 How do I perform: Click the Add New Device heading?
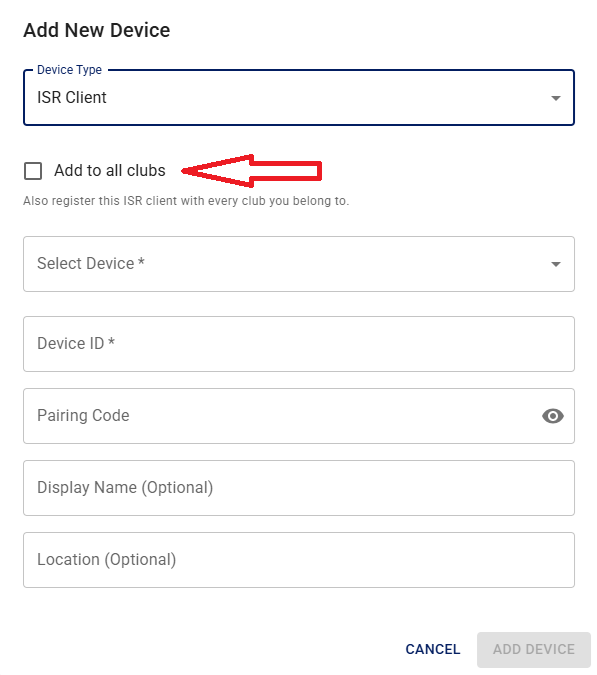[97, 31]
